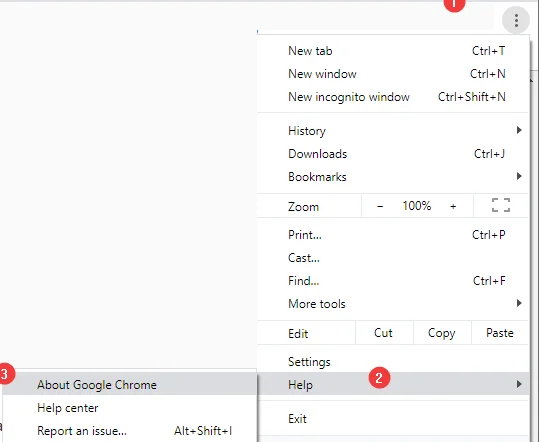The height and width of the screenshot is (442, 539).
Task: Open a New incognito window
Action: [393, 97]
